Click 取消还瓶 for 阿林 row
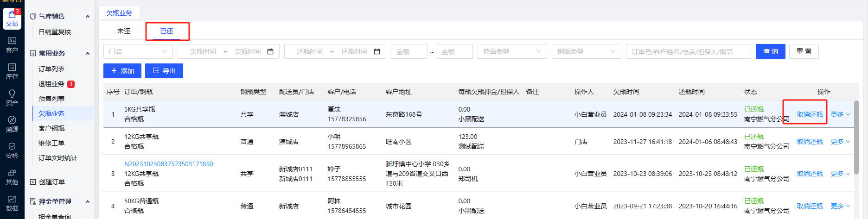The height and width of the screenshot is (219, 868). [810, 206]
